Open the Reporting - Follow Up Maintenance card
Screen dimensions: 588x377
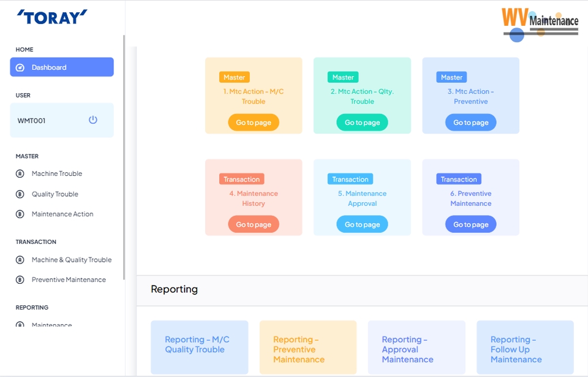(x=525, y=348)
